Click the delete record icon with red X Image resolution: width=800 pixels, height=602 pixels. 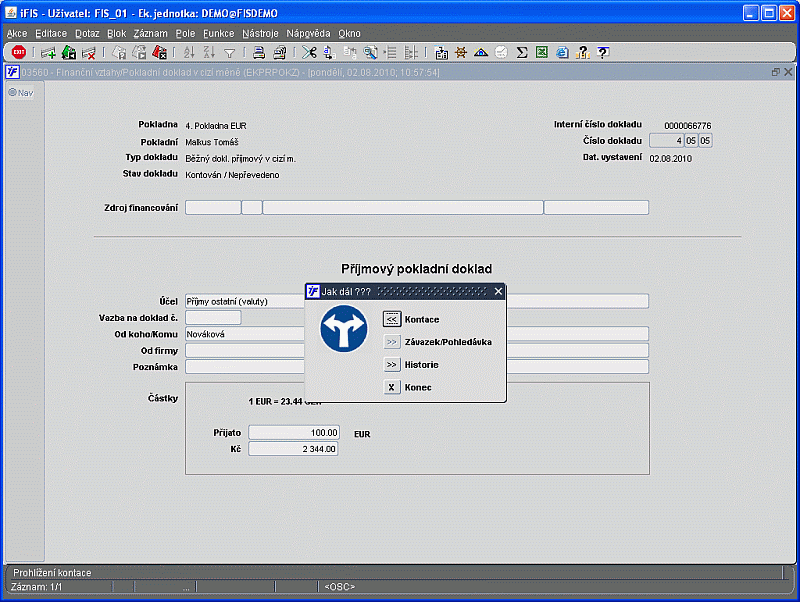pos(89,52)
